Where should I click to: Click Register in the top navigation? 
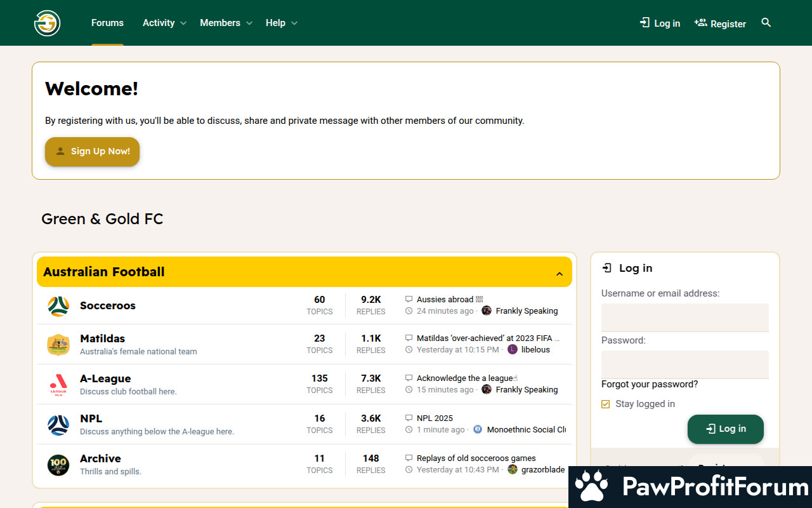coord(720,23)
